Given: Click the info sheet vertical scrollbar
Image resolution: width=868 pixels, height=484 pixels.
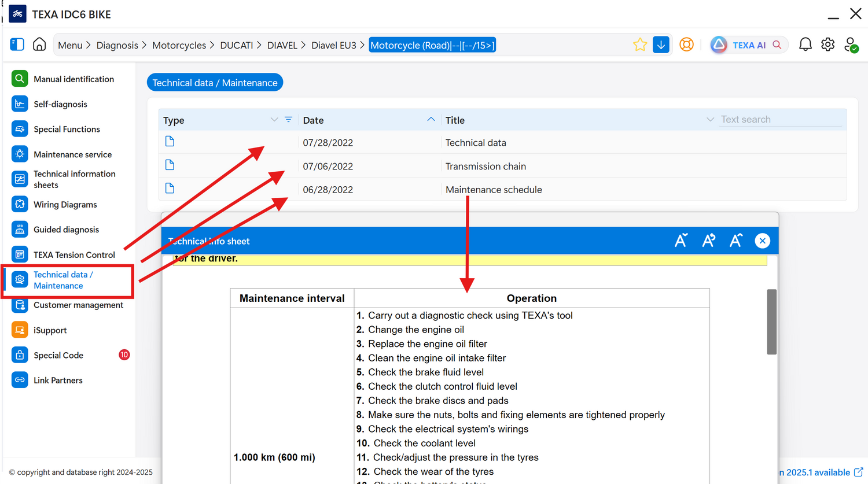Looking at the screenshot, I should point(771,322).
